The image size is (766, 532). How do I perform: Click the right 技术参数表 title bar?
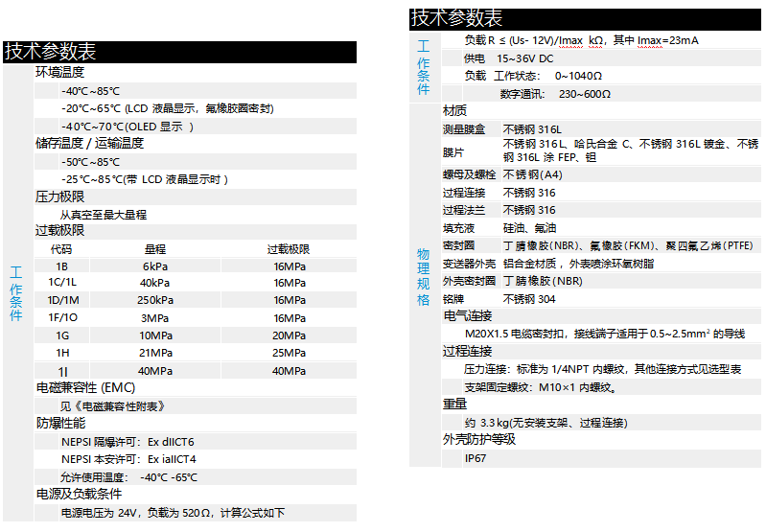pyautogui.click(x=587, y=17)
